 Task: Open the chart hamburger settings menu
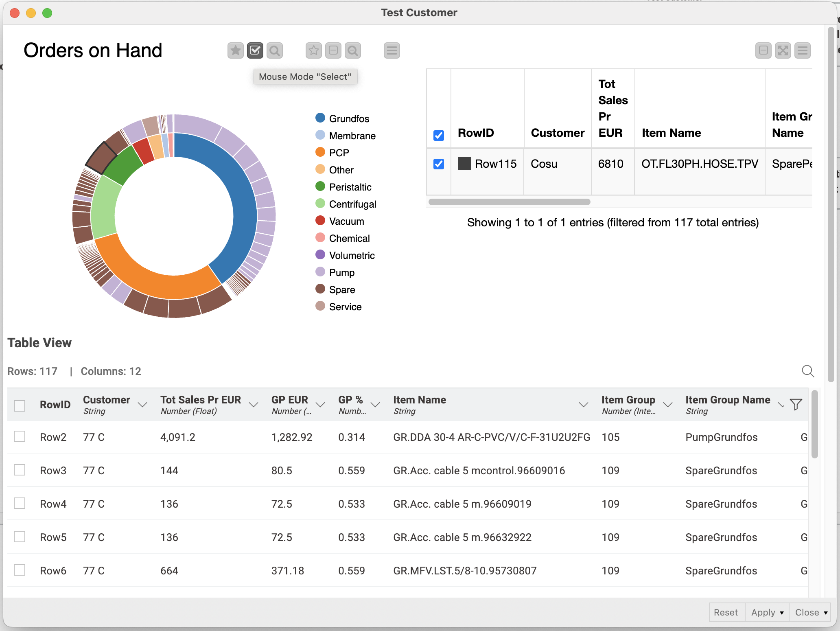click(392, 50)
